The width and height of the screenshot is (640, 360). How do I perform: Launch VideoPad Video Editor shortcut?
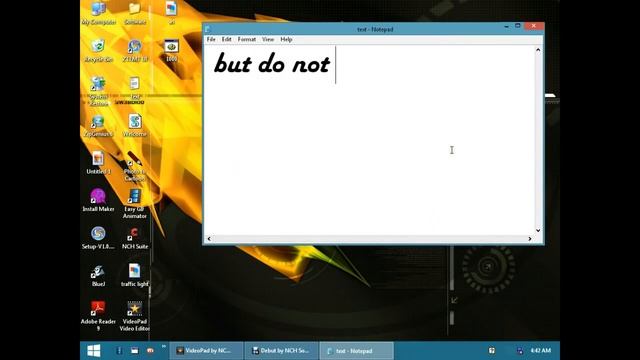pos(135,316)
